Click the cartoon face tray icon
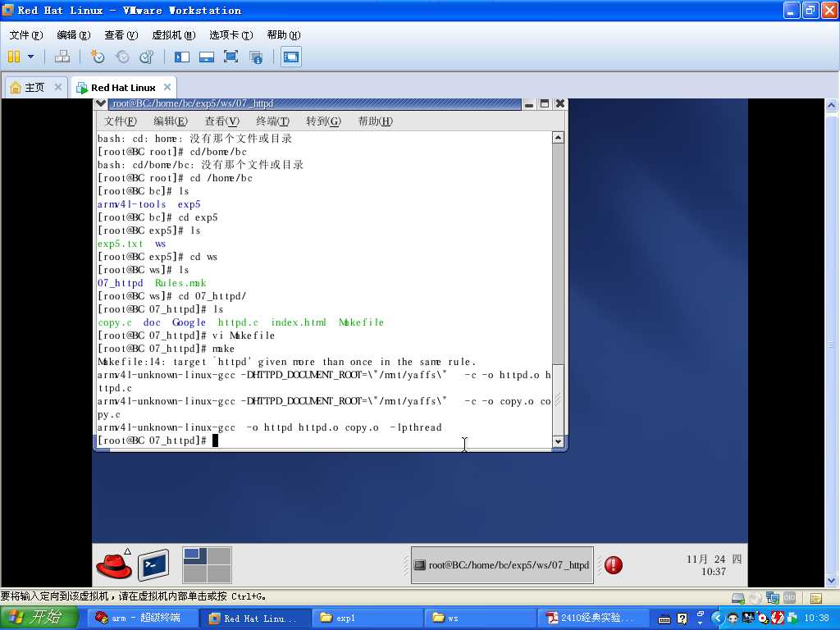Image resolution: width=840 pixels, height=630 pixels. point(733,619)
